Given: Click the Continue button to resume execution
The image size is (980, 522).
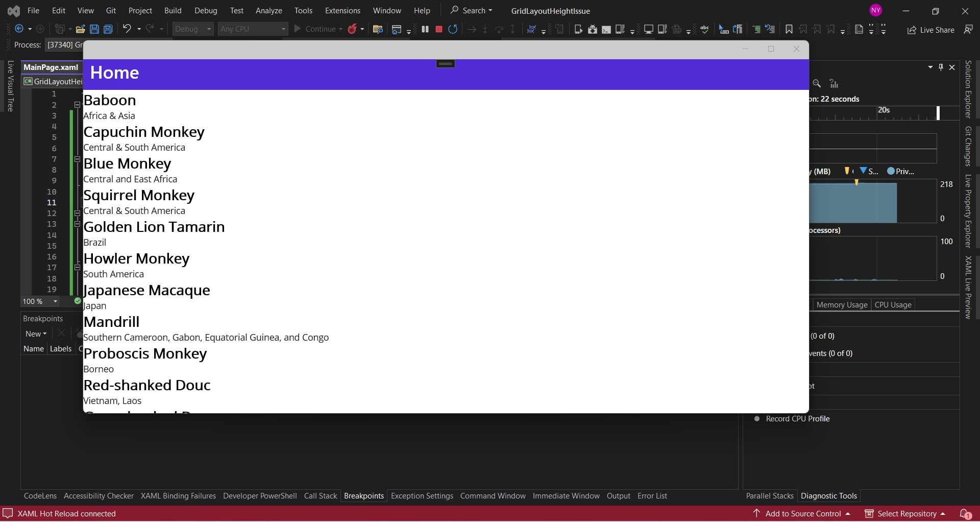Looking at the screenshot, I should [317, 29].
